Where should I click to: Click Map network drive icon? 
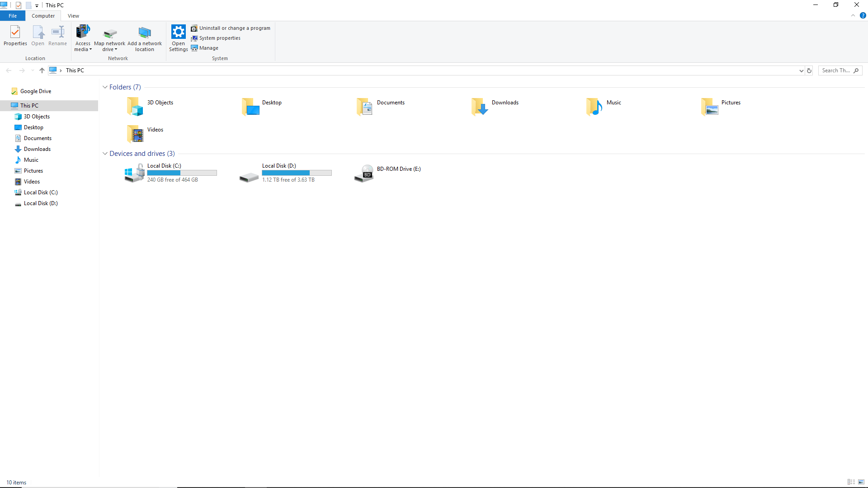(110, 33)
